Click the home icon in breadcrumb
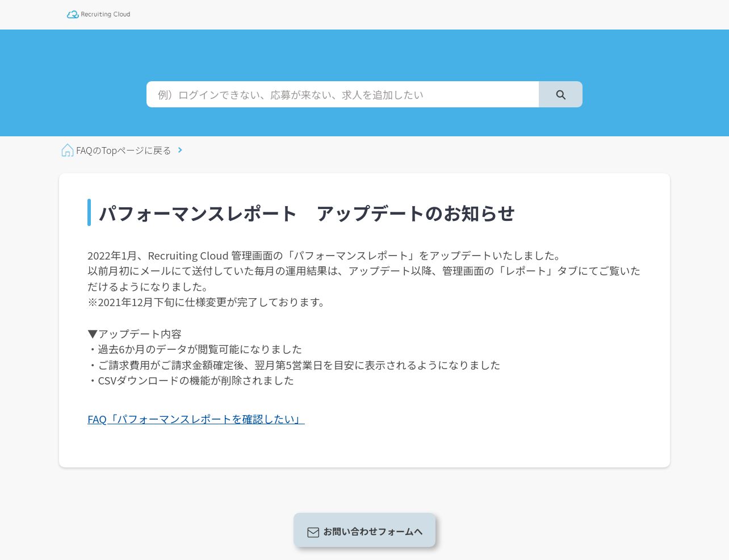Viewport: 729px width, 560px height. 67,150
